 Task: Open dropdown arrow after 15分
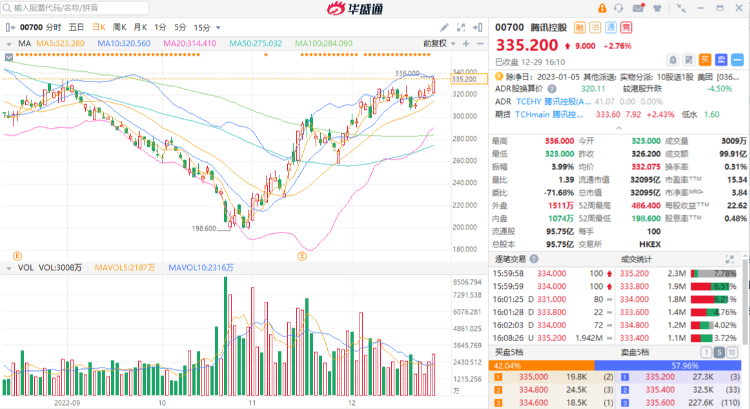click(x=218, y=28)
